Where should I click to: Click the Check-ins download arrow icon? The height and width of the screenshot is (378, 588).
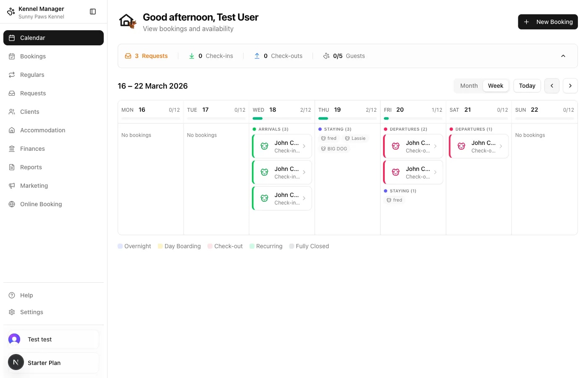click(x=192, y=55)
